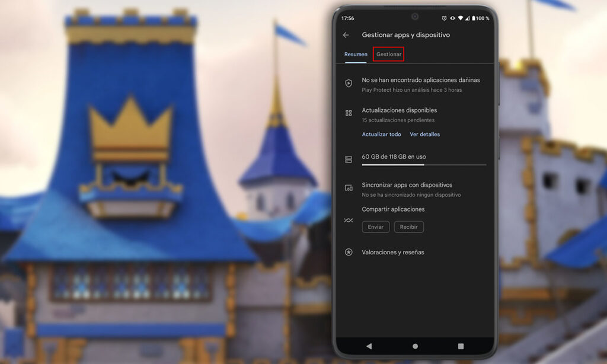607x364 pixels.
Task: Tap the battery icon in status bar
Action: pyautogui.click(x=473, y=18)
